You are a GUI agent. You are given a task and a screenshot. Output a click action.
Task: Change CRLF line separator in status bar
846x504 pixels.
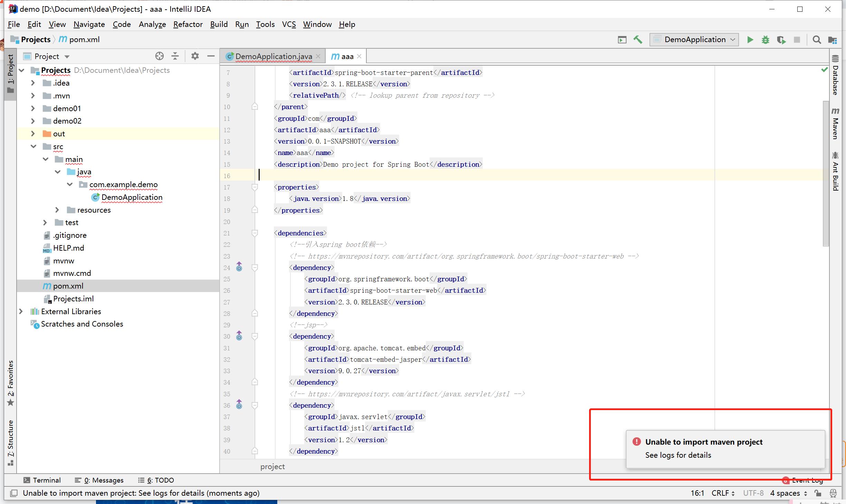coord(723,493)
